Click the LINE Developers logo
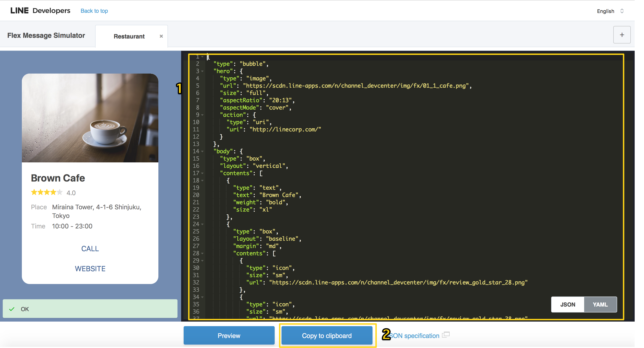The width and height of the screenshot is (644, 348). 40,10
